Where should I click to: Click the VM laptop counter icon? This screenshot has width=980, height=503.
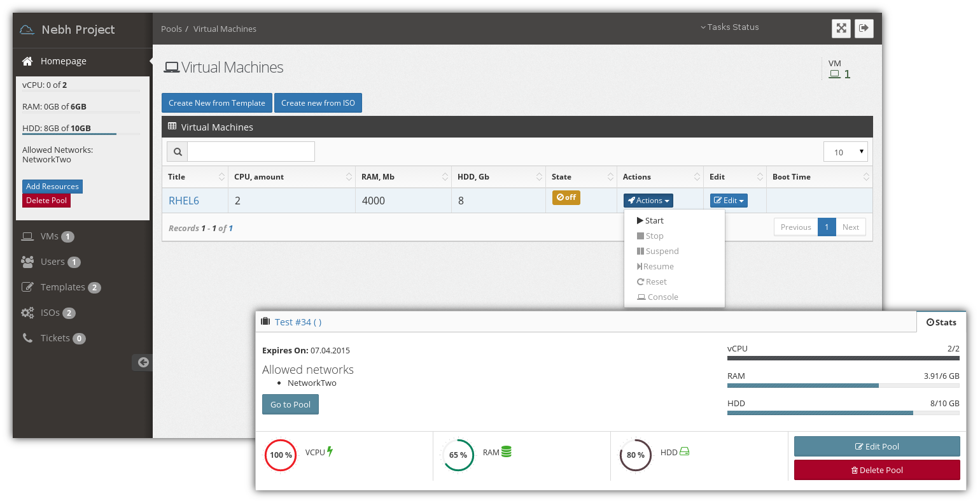(834, 74)
